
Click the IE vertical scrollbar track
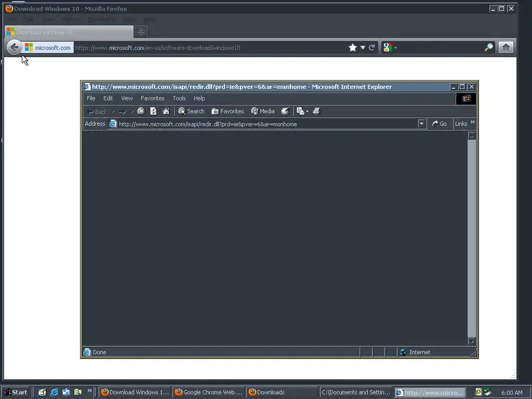pos(472,238)
